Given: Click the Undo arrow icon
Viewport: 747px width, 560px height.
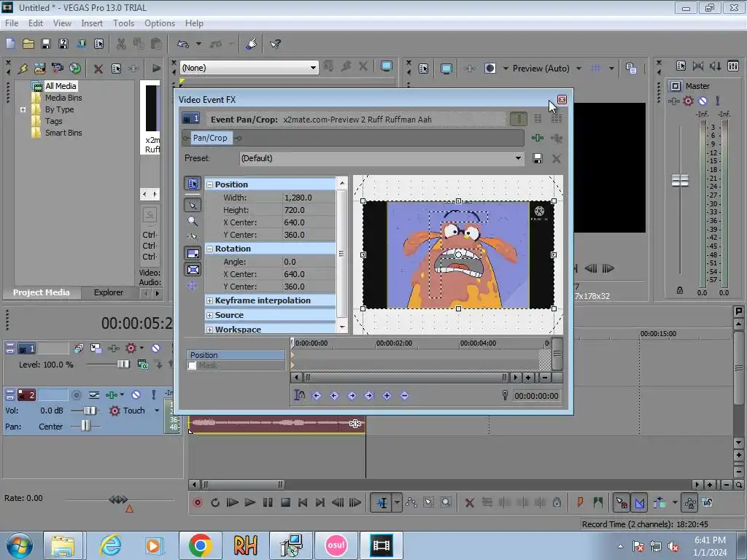Looking at the screenshot, I should coord(183,44).
